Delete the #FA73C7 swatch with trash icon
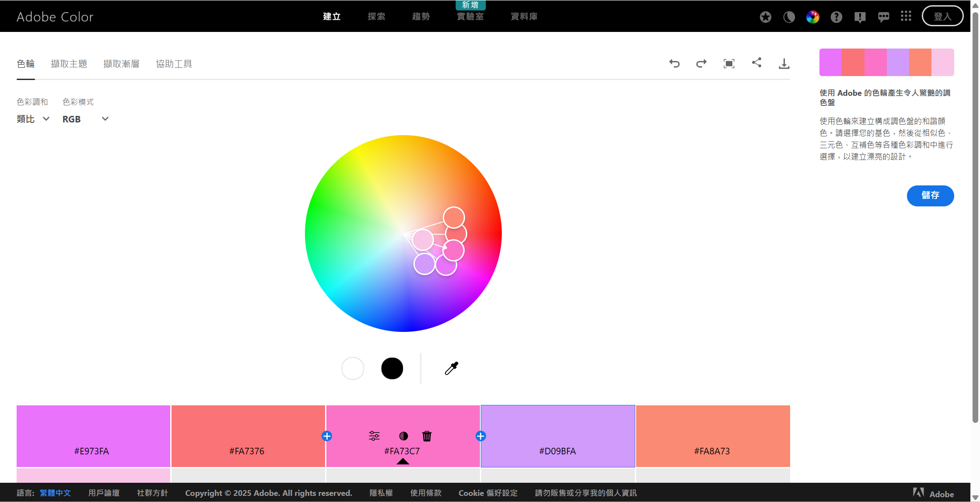Image resolution: width=980 pixels, height=502 pixels. coord(427,436)
